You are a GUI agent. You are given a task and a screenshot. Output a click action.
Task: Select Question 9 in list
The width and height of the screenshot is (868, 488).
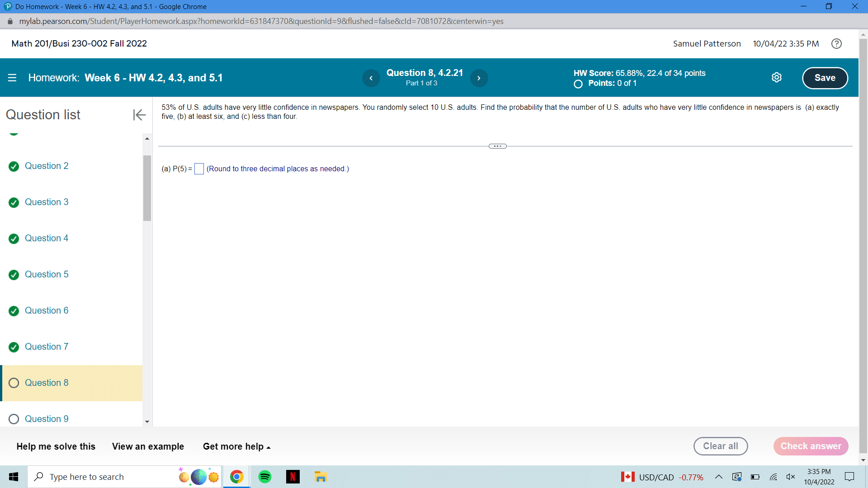(47, 419)
